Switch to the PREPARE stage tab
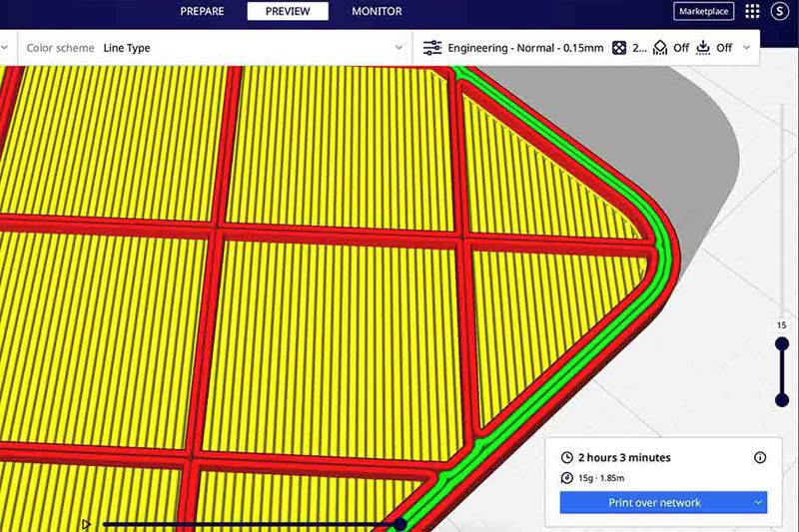Viewport: 799px width, 532px height. [x=202, y=11]
